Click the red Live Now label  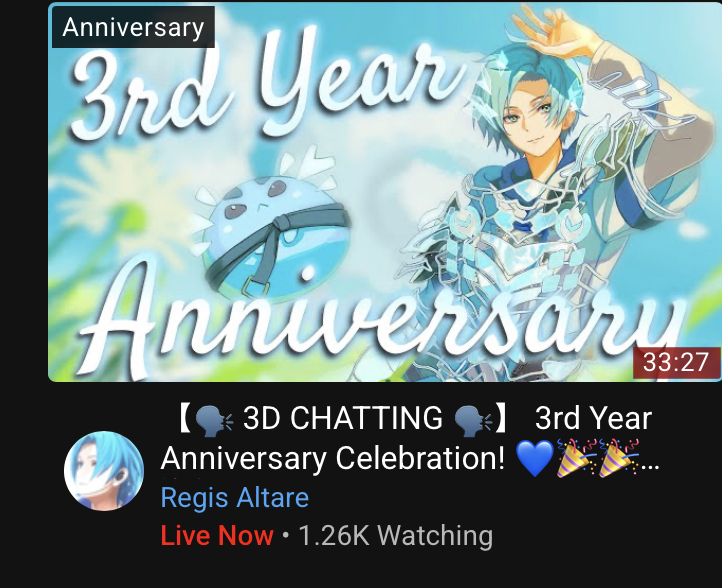(x=217, y=536)
